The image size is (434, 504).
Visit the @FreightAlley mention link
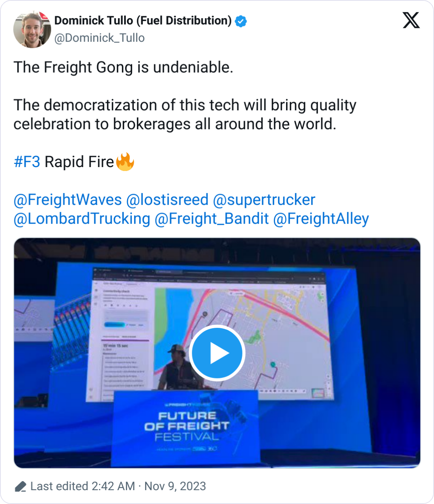pos(321,219)
